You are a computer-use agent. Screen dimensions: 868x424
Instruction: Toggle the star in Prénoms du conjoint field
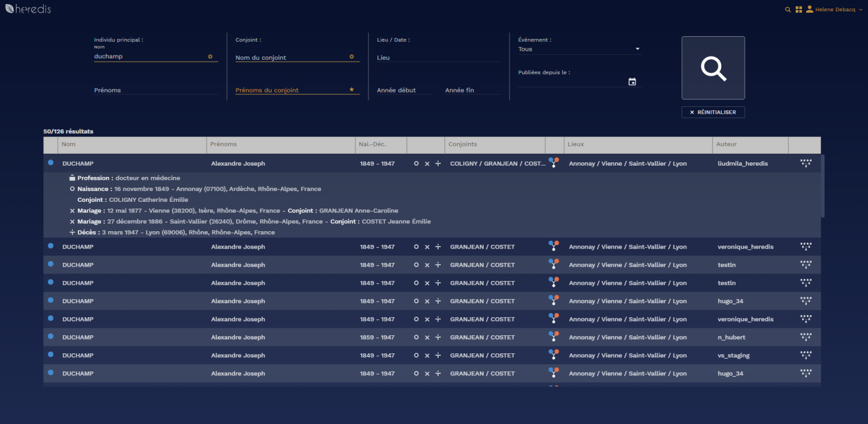coord(351,89)
